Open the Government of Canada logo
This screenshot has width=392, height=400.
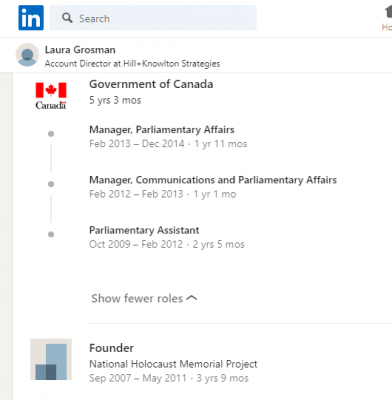tap(51, 96)
